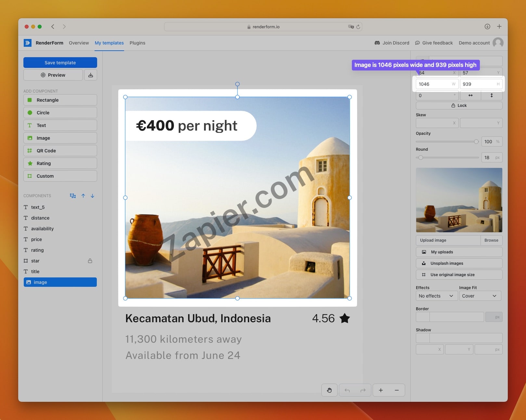The image size is (526, 420).
Task: Zoom in with plus icon
Action: click(381, 390)
